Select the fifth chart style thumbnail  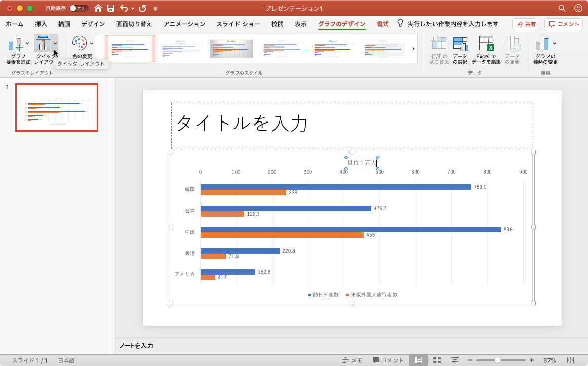333,49
